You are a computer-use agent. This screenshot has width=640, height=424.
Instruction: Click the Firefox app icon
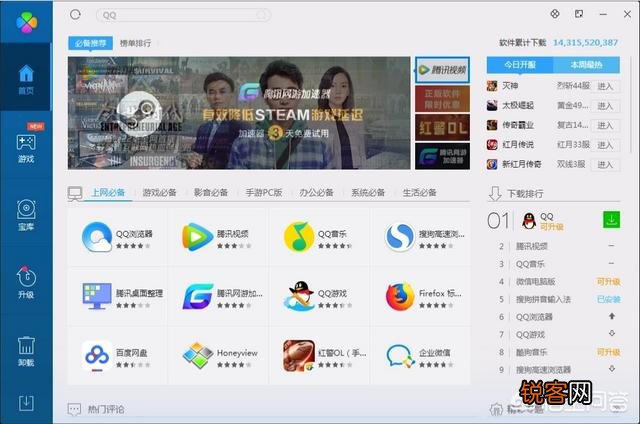tap(400, 296)
